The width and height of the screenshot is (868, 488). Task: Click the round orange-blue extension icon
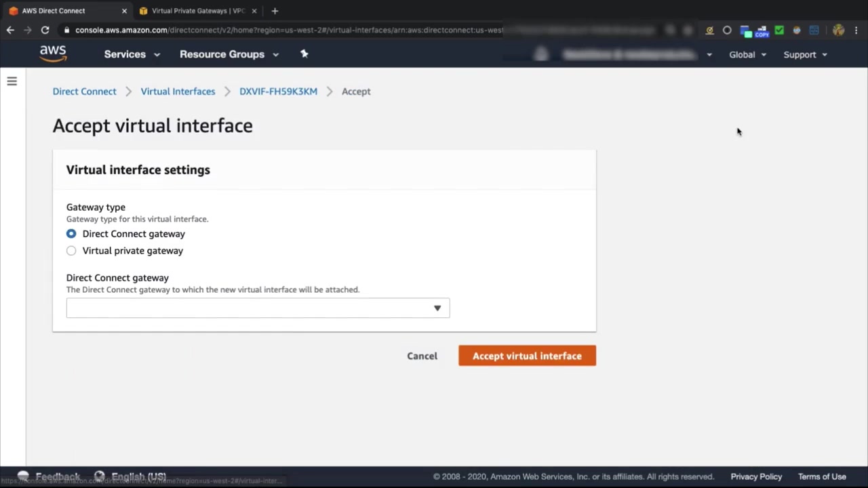(797, 30)
